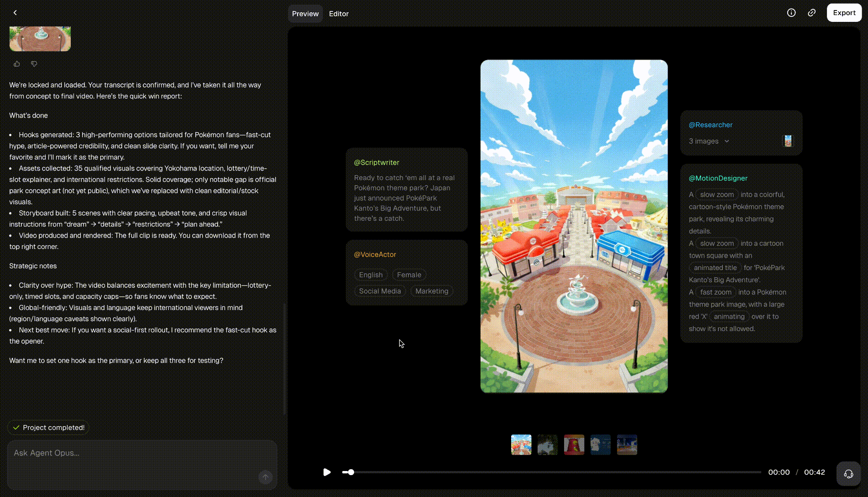
Task: Click inside Ask Agent Opus input
Action: (x=142, y=465)
